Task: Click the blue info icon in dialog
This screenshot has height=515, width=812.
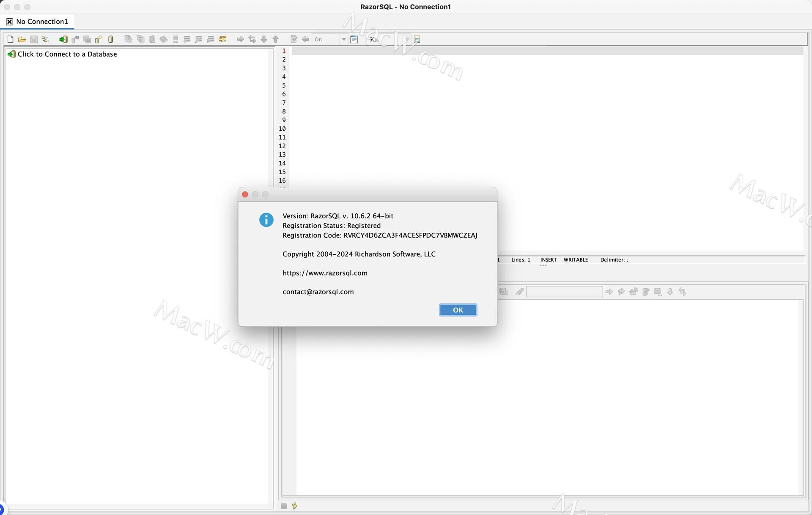Action: tap(266, 220)
